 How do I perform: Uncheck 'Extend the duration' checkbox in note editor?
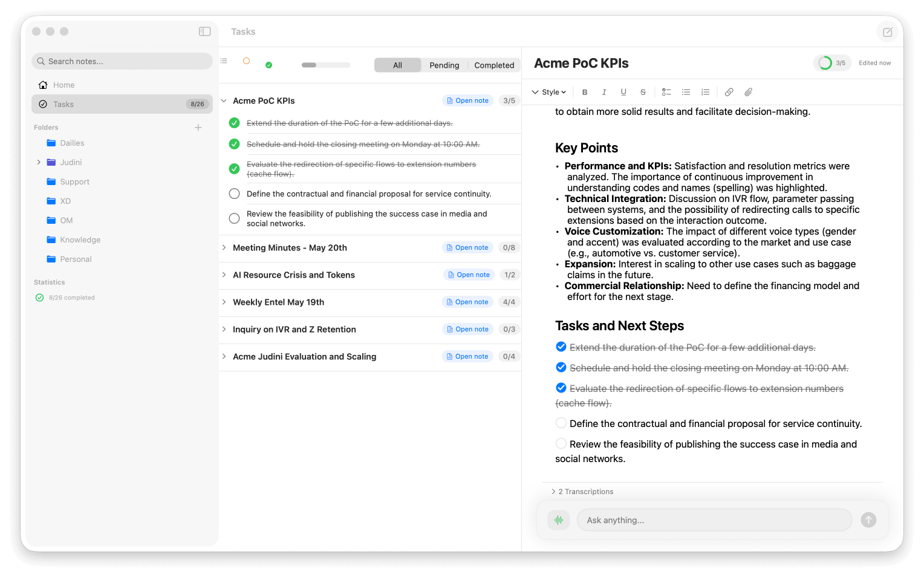click(561, 347)
